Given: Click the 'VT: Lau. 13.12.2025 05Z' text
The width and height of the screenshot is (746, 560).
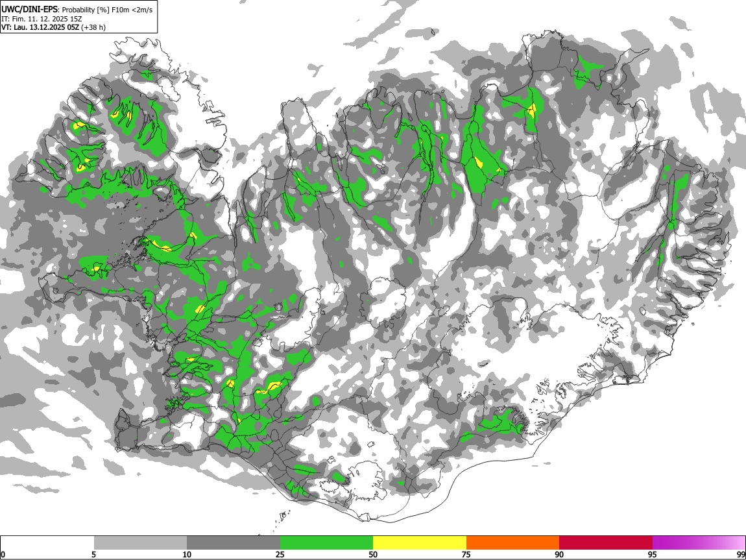Looking at the screenshot, I should click(40, 27).
